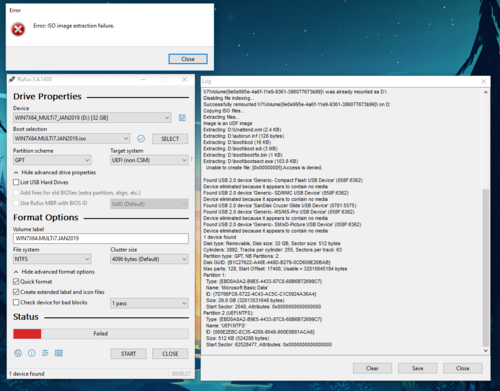Close the Log window with X
The image size is (500, 391).
coord(484,81)
